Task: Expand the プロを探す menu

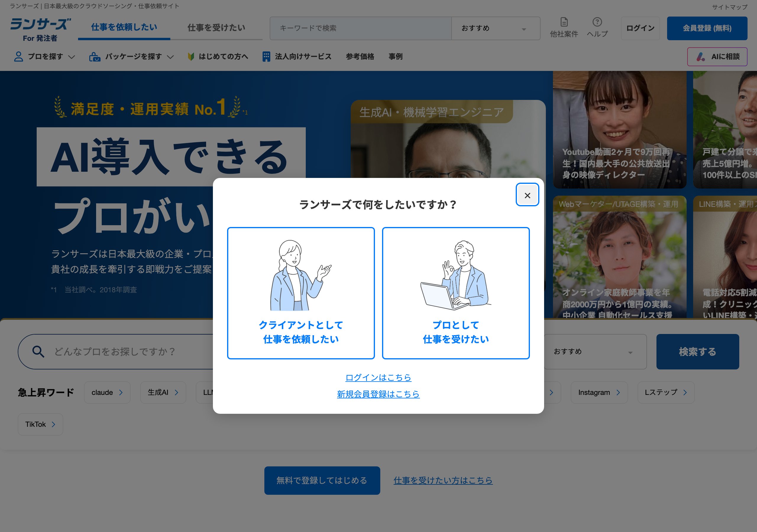Action: coord(45,57)
